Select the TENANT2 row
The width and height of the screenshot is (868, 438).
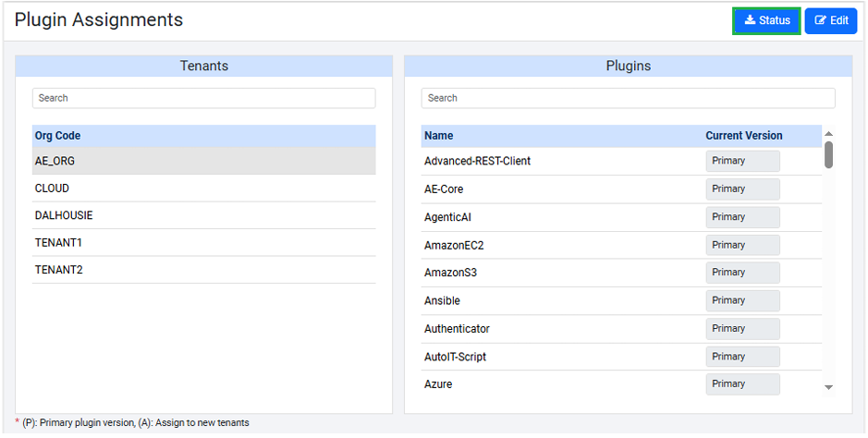[203, 270]
